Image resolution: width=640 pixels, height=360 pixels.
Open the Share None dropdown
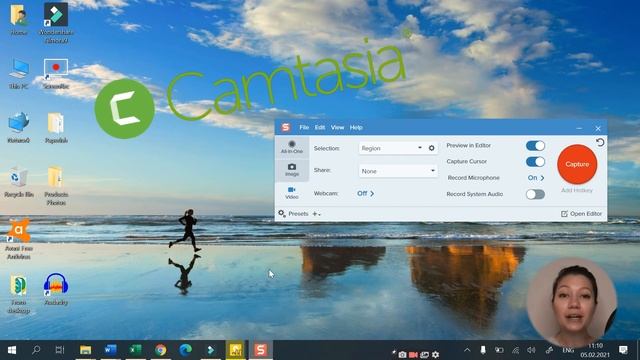tap(398, 171)
